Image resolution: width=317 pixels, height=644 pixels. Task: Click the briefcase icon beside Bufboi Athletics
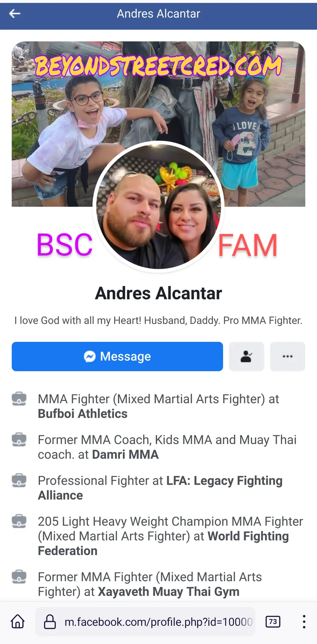(19, 399)
